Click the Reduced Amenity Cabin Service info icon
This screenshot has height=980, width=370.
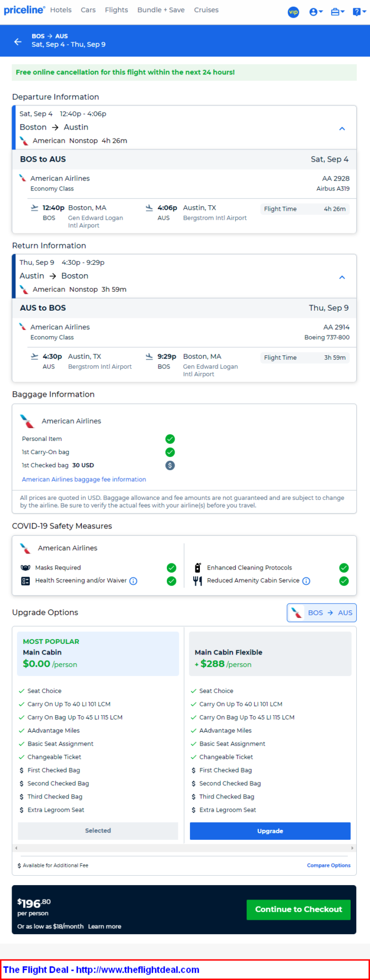[306, 581]
